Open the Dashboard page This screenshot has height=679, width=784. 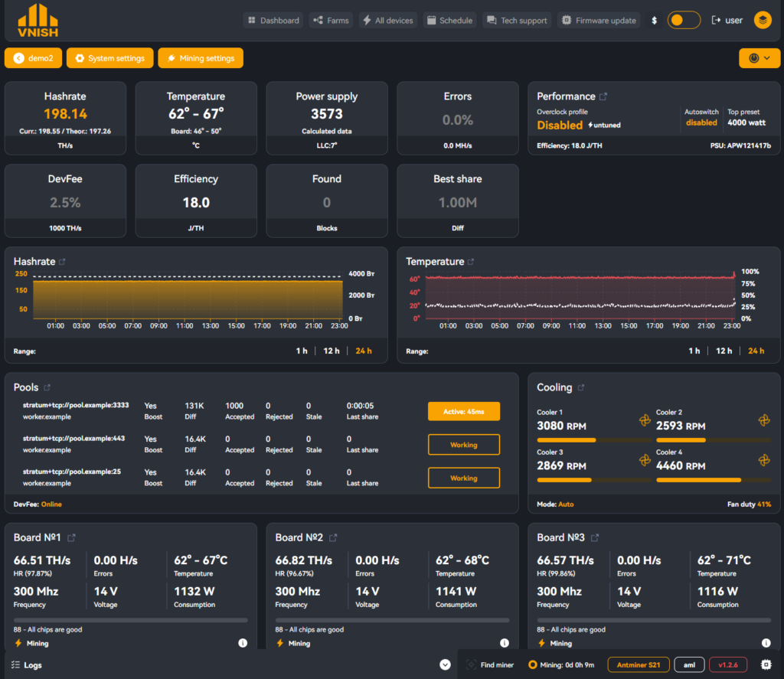click(x=273, y=21)
